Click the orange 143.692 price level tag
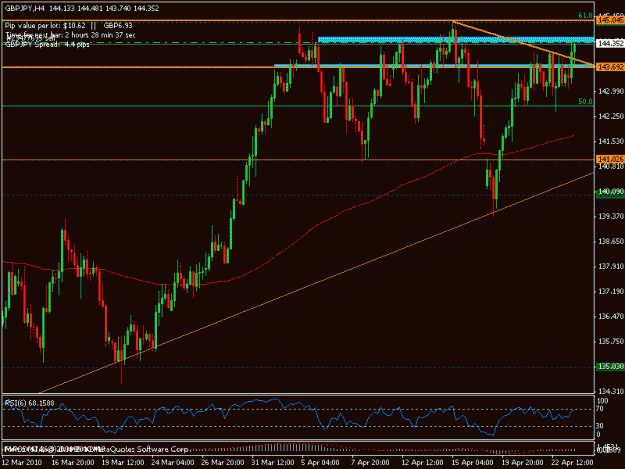Viewport: 625px width, 469px height. click(610, 67)
